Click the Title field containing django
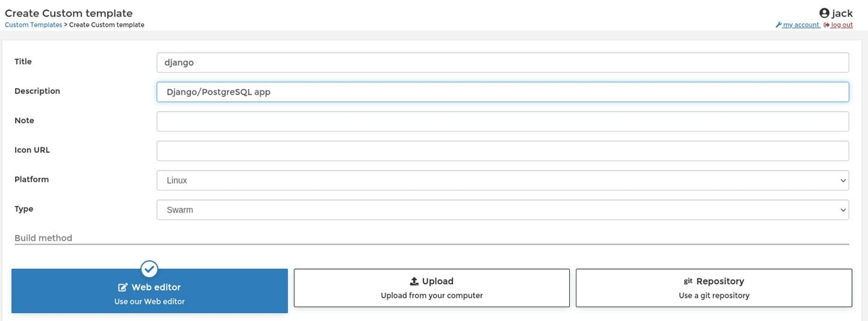This screenshot has height=321, width=868. (x=502, y=62)
